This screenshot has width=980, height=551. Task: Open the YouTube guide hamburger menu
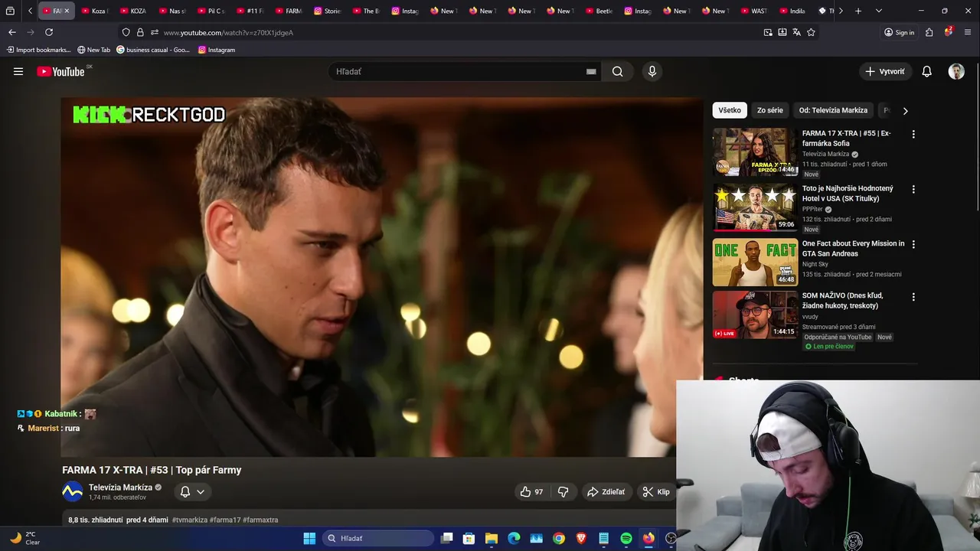pyautogui.click(x=18, y=71)
